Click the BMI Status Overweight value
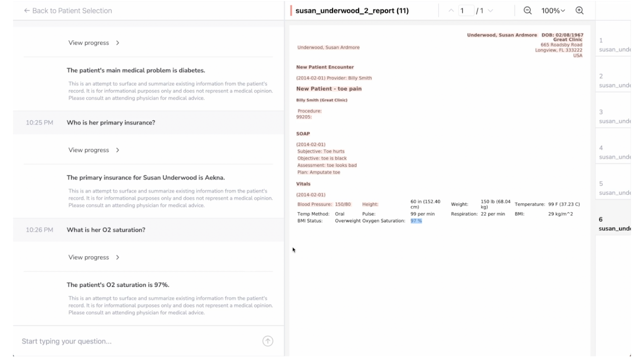This screenshot has width=644, height=357. (348, 221)
